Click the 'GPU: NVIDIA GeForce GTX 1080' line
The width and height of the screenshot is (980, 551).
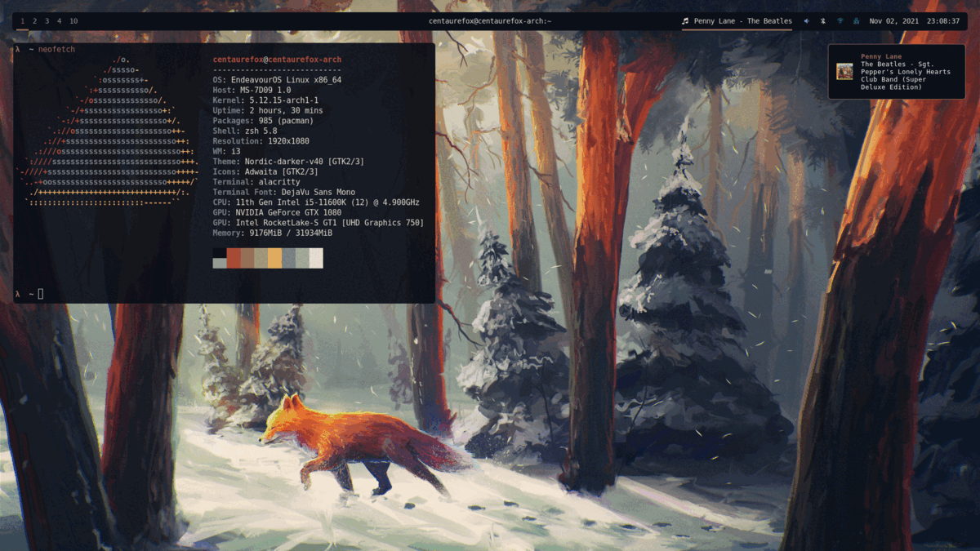click(x=277, y=212)
